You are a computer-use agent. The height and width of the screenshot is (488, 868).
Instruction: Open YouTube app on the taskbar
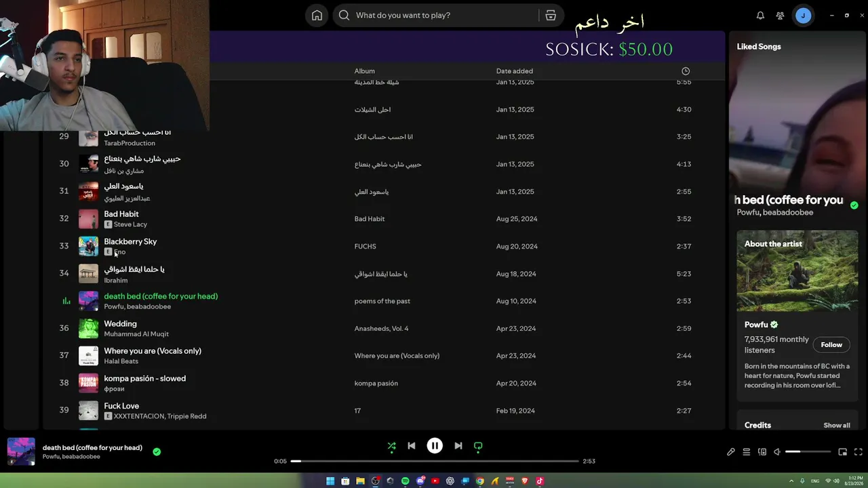tap(435, 481)
